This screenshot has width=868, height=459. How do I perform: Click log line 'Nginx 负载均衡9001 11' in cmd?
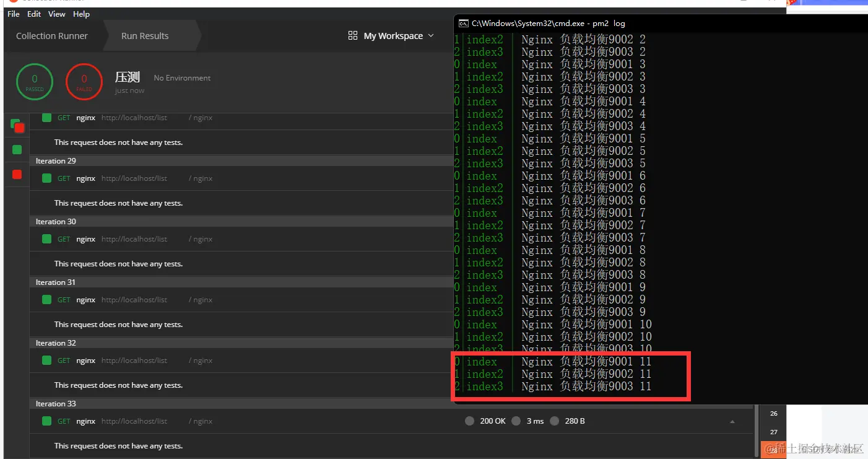[x=586, y=362]
